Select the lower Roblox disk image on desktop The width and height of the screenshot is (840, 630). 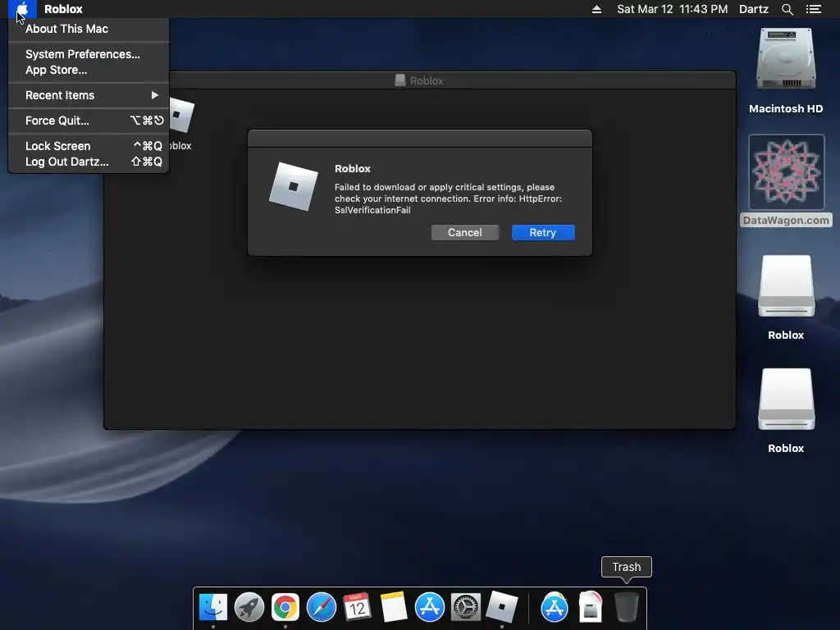[x=786, y=410]
